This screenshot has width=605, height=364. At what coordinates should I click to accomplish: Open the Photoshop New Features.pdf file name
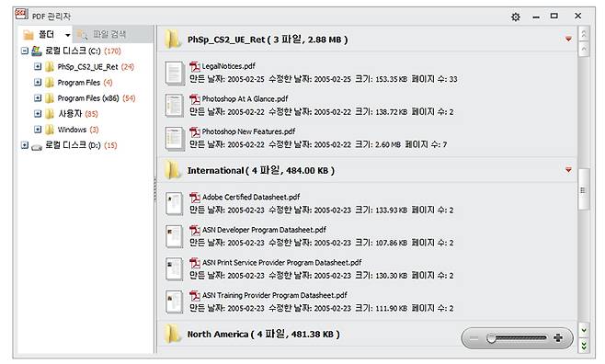tap(248, 131)
